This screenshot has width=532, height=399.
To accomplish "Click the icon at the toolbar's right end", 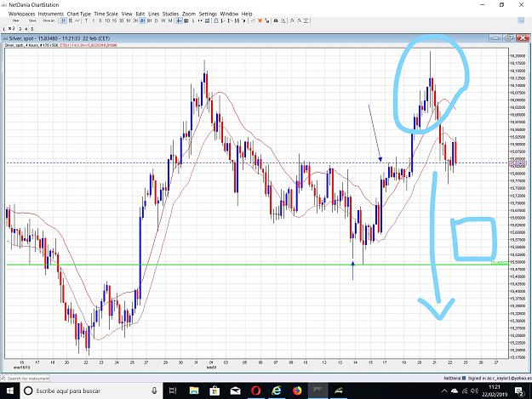I will (522, 20).
